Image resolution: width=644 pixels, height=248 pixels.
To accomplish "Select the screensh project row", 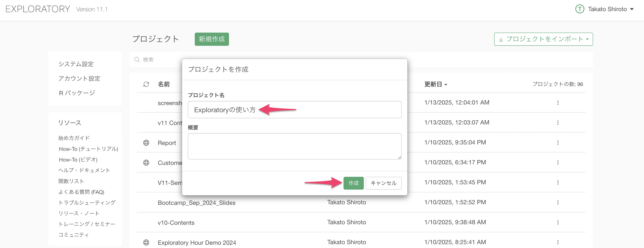I will click(170, 103).
